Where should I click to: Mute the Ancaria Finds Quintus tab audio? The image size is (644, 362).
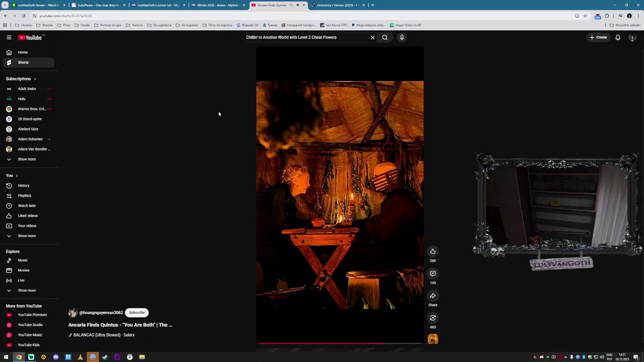pos(297,5)
